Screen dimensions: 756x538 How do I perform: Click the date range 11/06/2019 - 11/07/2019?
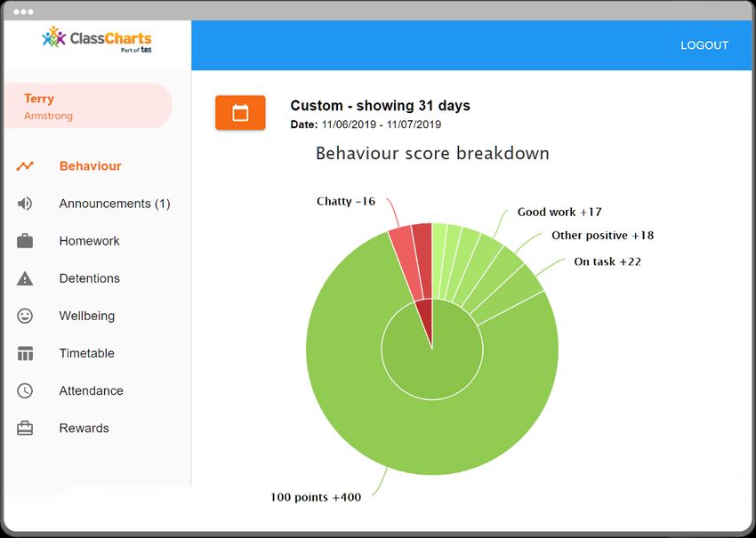(381, 124)
